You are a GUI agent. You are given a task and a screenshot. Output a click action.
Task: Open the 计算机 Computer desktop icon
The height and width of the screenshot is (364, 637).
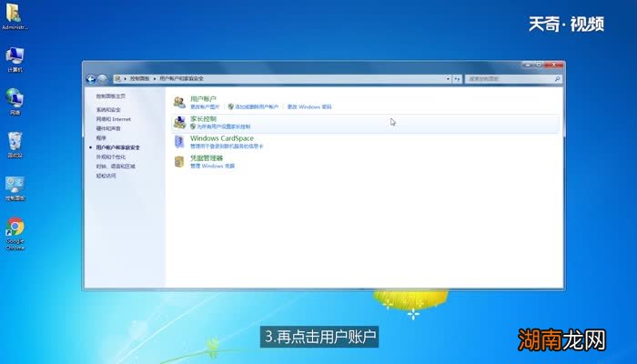pyautogui.click(x=15, y=60)
